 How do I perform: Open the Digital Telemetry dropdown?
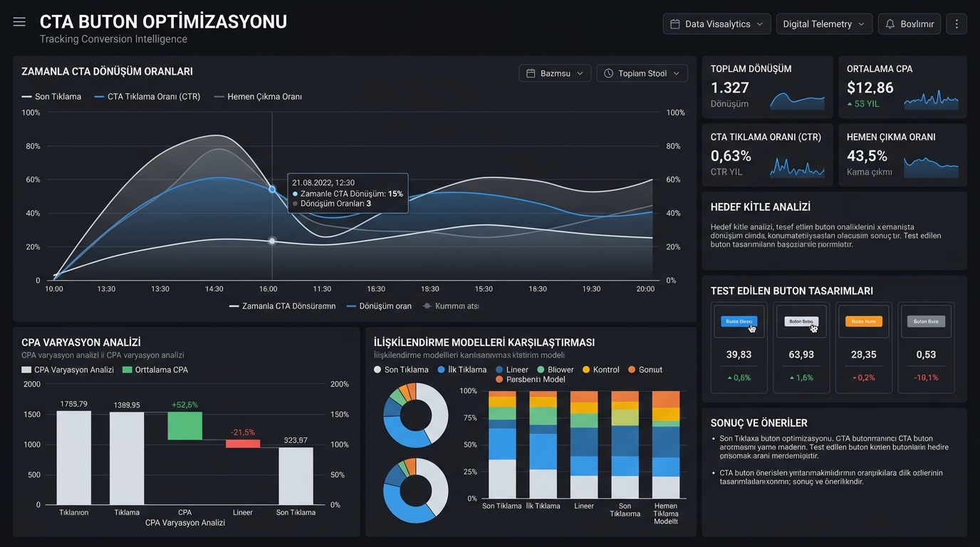point(824,24)
